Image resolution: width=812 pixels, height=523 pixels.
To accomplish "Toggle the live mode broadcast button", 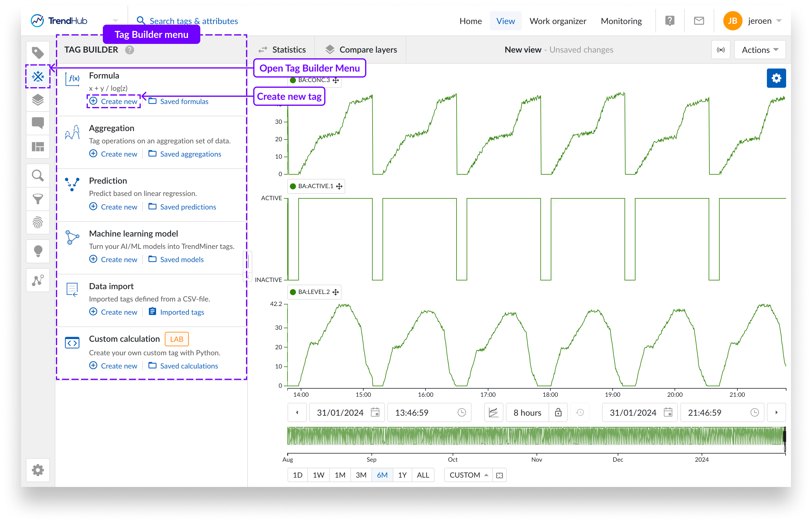I will pos(721,50).
